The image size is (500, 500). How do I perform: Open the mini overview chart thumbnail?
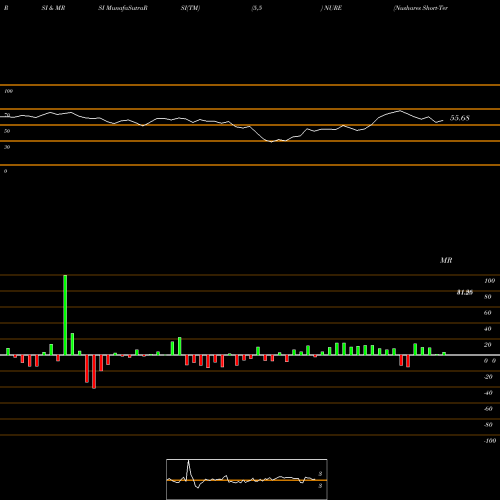[247, 479]
